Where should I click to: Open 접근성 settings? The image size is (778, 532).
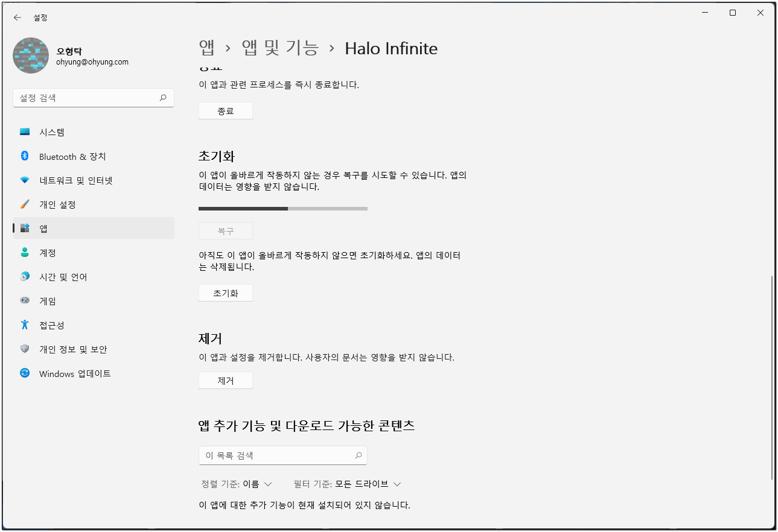[x=94, y=325]
